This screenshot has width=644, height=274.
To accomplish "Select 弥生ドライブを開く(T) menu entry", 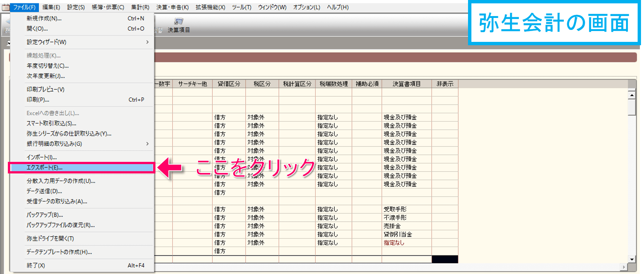I will point(82,238).
